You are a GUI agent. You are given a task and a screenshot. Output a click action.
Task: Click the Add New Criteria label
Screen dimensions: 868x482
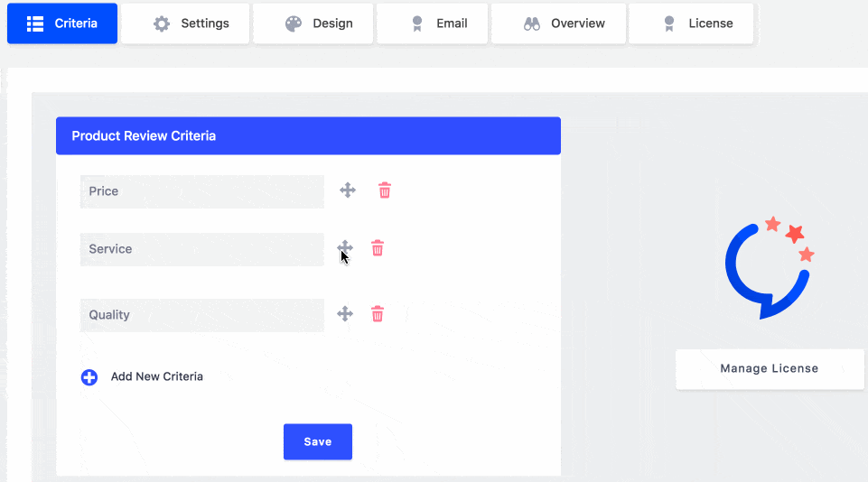point(156,376)
